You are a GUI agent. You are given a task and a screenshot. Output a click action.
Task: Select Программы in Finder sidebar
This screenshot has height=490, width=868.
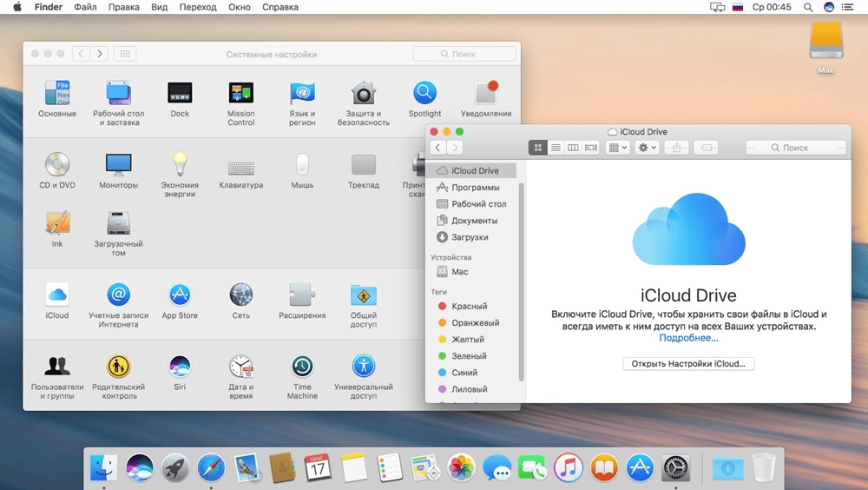click(473, 188)
